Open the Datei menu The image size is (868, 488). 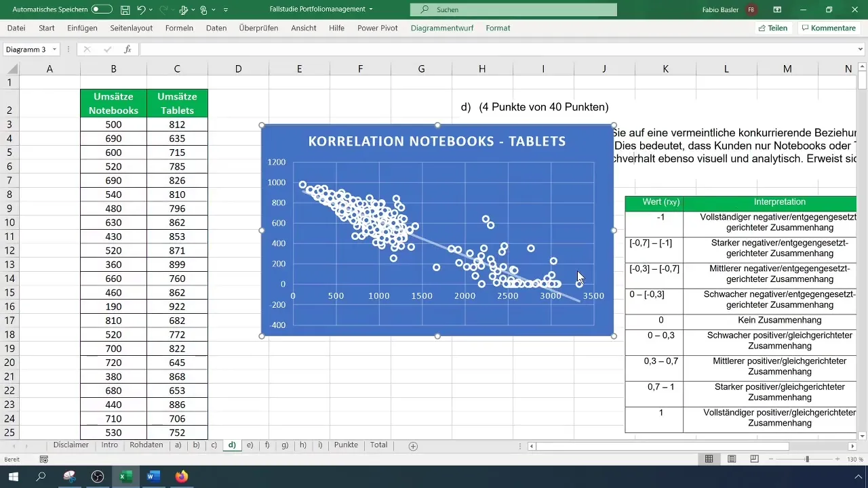[x=16, y=28]
